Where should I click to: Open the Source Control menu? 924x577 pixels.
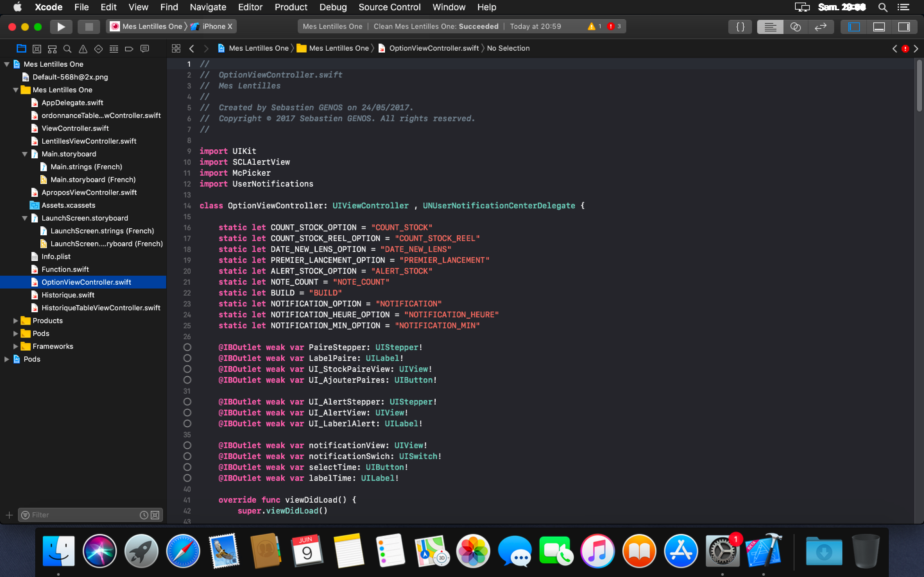pos(389,7)
